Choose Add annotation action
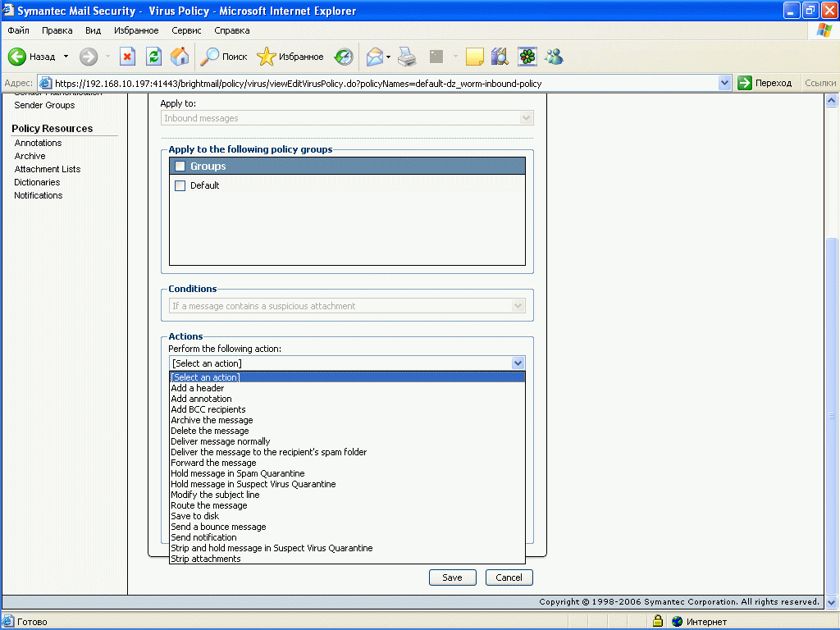The image size is (840, 630). pyautogui.click(x=347, y=399)
